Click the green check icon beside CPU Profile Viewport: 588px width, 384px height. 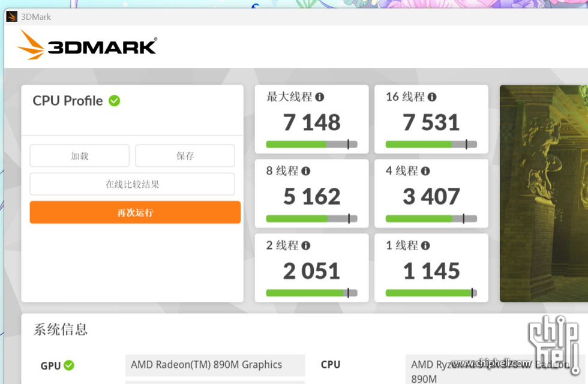click(115, 101)
